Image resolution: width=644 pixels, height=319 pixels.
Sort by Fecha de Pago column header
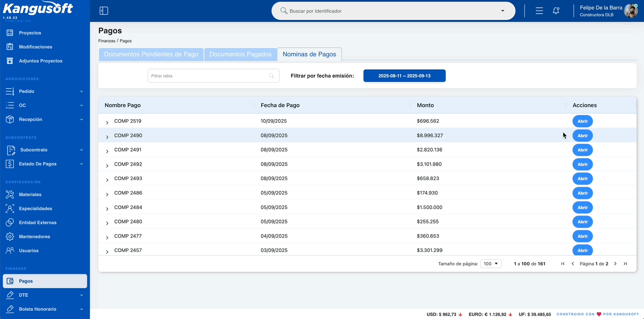point(280,105)
